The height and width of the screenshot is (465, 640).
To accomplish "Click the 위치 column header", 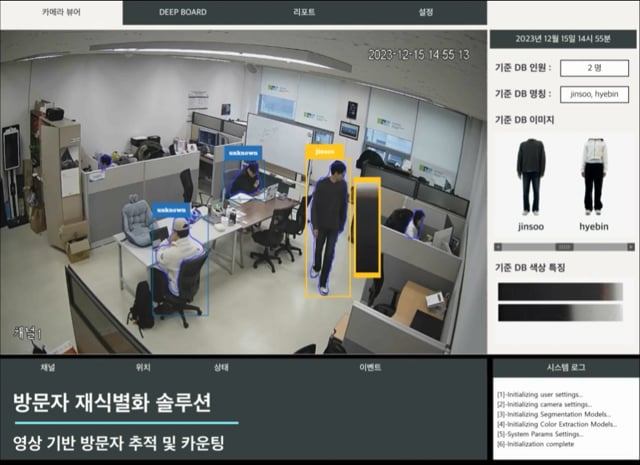I will tap(143, 367).
